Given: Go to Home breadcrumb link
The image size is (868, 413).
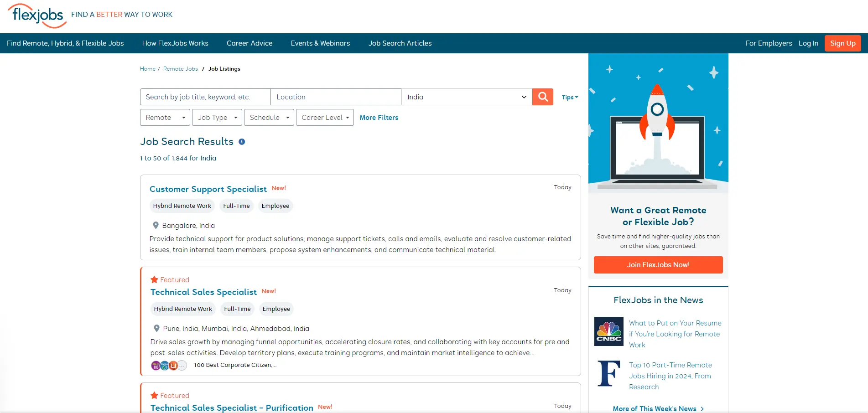Looking at the screenshot, I should pyautogui.click(x=148, y=69).
